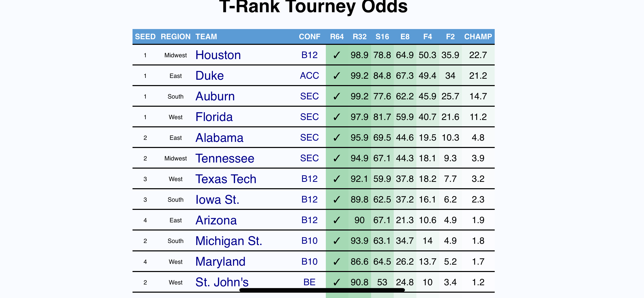Click the BE conference link
This screenshot has height=298, width=644.
point(309,282)
